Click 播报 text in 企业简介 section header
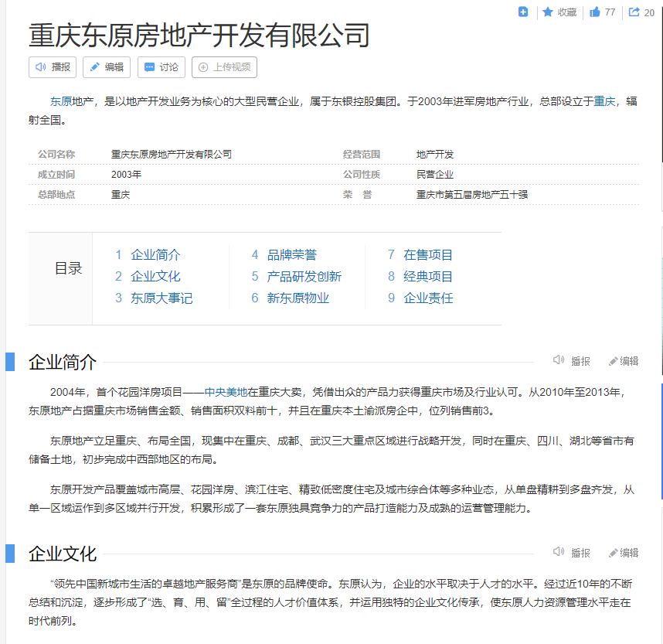 coord(580,361)
